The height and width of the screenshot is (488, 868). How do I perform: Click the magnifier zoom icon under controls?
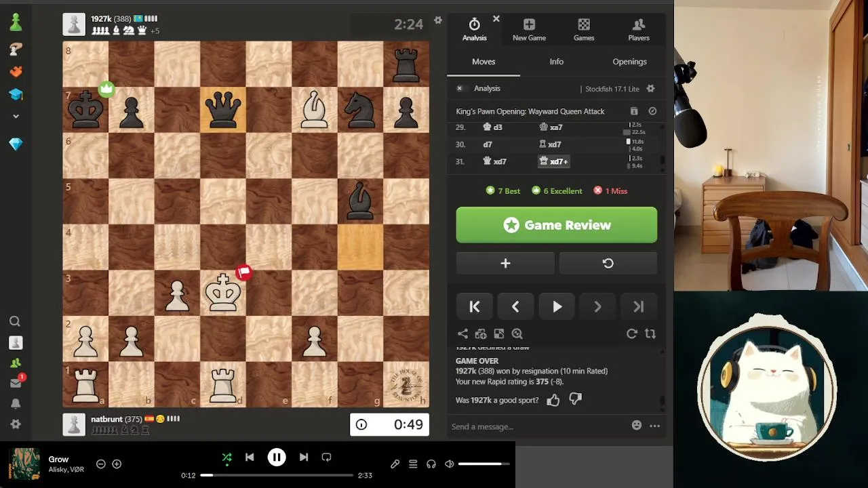tap(517, 333)
